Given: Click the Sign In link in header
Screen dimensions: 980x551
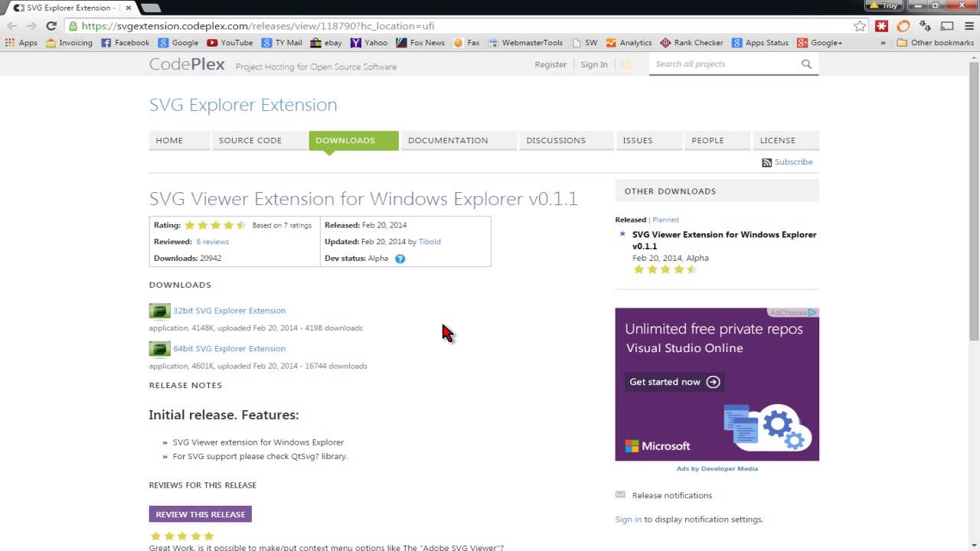Looking at the screenshot, I should [x=594, y=64].
